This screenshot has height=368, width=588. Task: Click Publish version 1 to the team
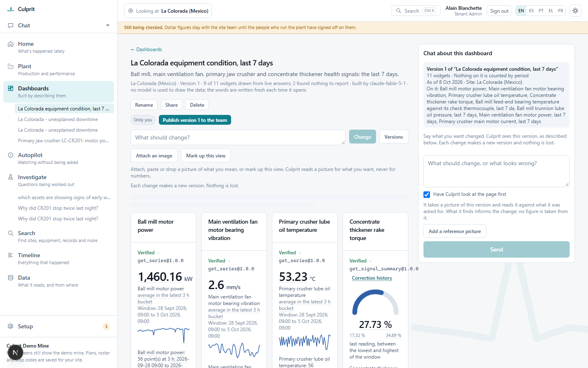coord(195,120)
